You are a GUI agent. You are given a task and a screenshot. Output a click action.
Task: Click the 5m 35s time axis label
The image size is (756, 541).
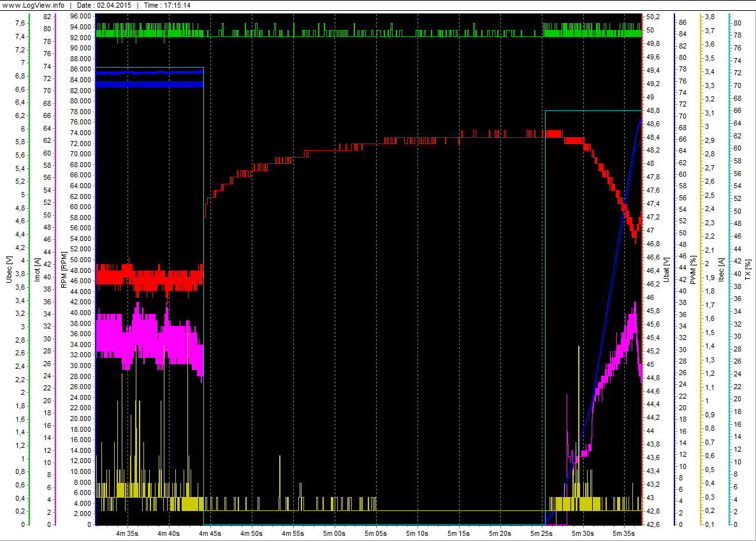624,533
